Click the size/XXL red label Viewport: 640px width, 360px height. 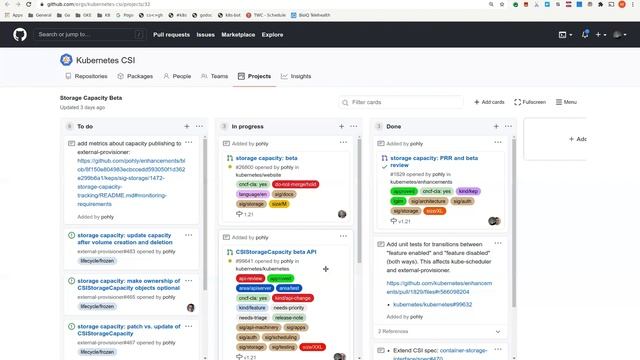coord(313,347)
